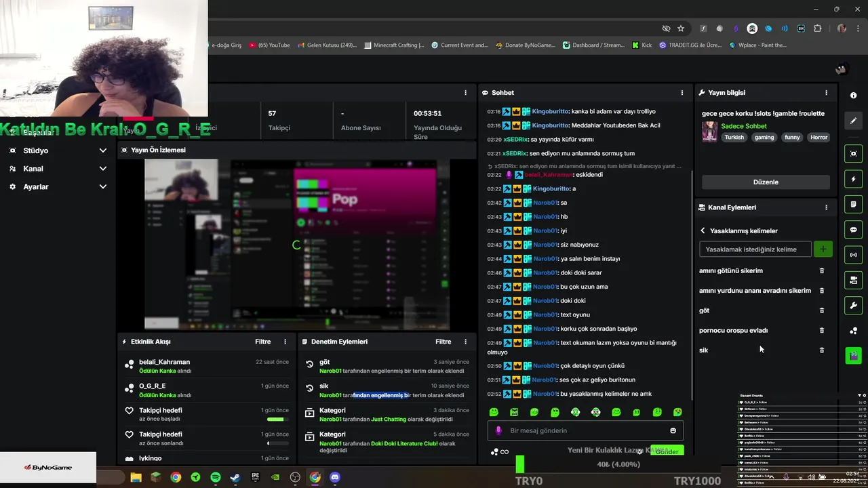The image size is (868, 488).
Task: Click the Sadece Sohbet category link
Action: click(744, 126)
